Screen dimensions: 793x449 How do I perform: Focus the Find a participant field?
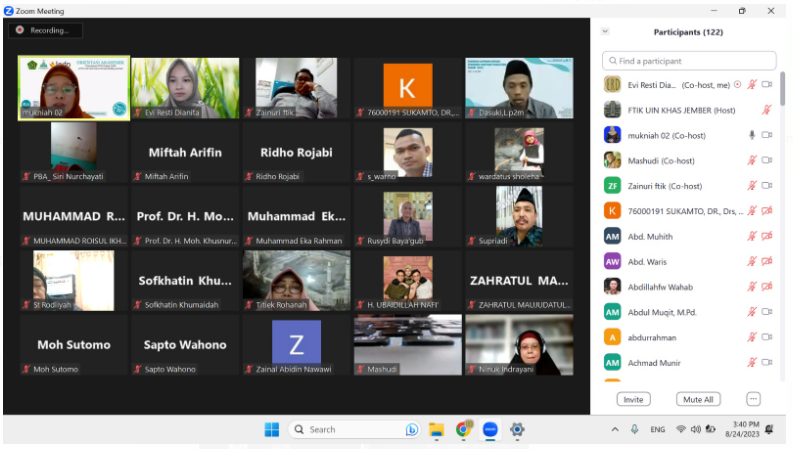689,61
